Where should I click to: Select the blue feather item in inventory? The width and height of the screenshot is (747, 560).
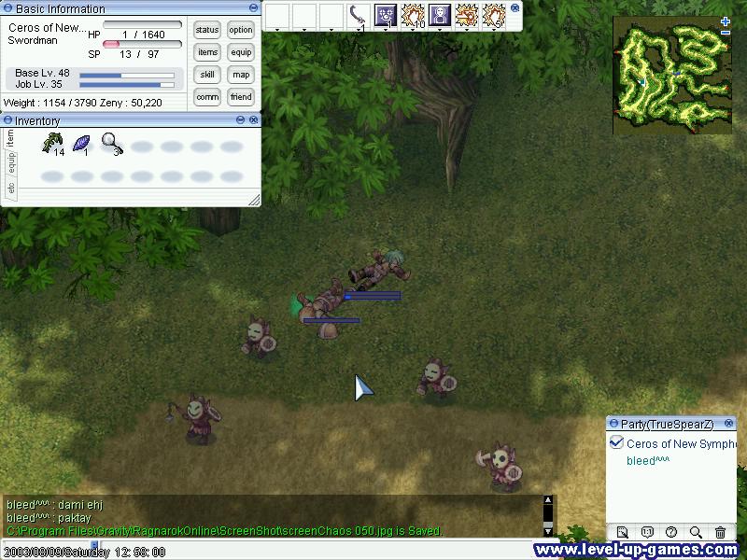[81, 144]
